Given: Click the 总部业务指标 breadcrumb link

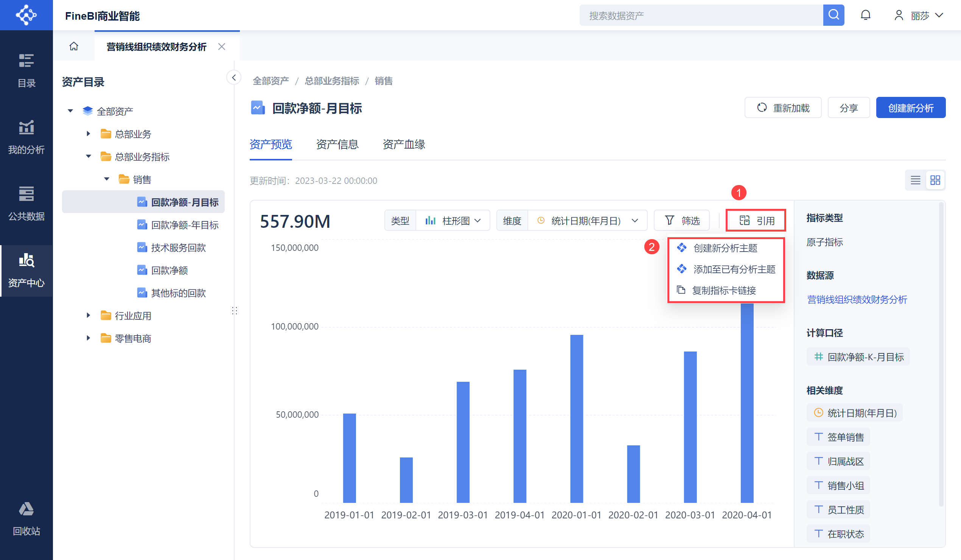Looking at the screenshot, I should point(332,81).
